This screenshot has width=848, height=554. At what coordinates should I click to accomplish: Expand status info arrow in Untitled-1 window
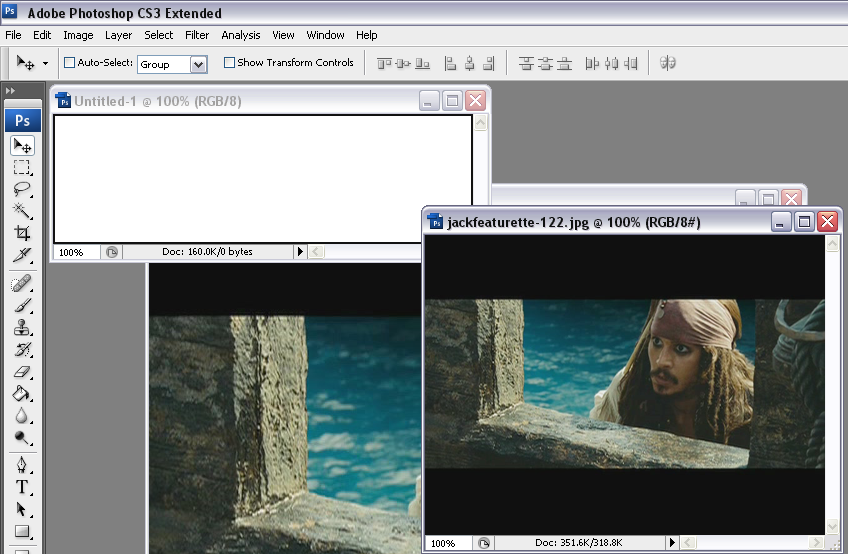300,252
